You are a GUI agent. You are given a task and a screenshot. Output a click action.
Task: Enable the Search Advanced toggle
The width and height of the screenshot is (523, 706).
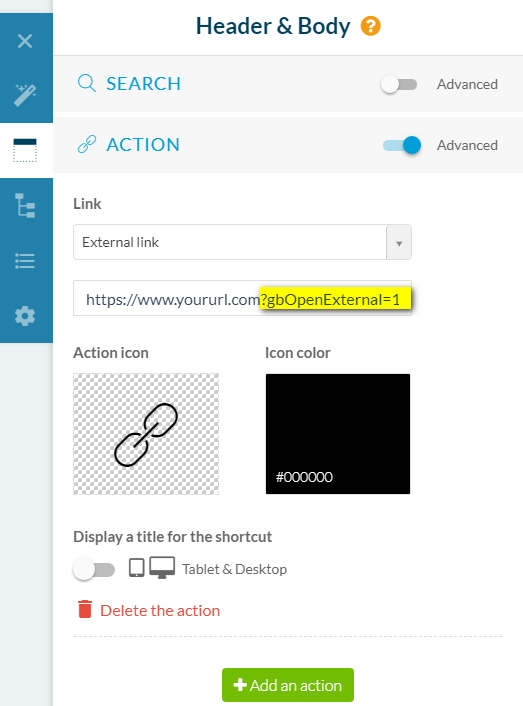399,84
